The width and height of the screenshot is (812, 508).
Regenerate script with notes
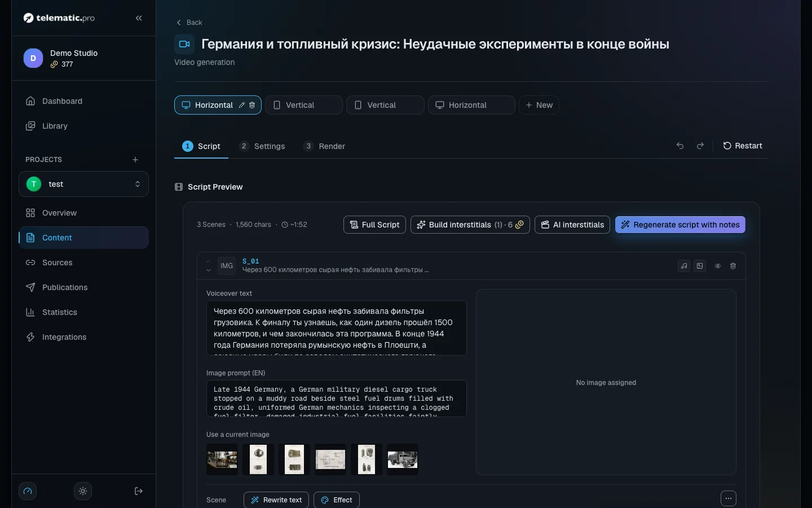pos(680,225)
